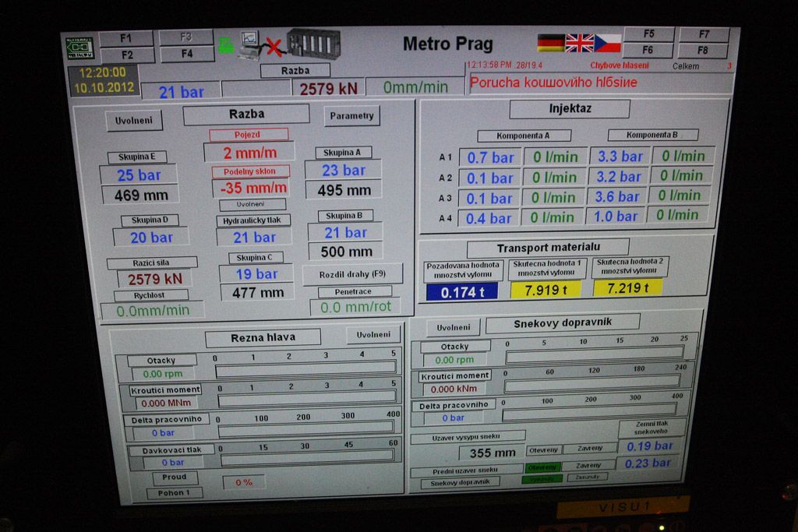
Task: Select the Skupina A 23 bar value
Action: click(x=343, y=171)
